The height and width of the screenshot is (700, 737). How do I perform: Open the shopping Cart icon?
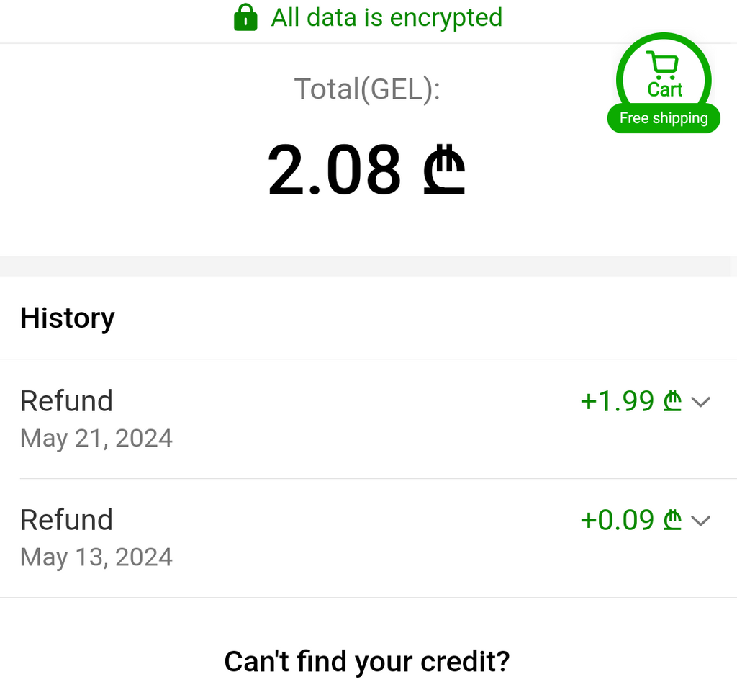click(x=662, y=66)
